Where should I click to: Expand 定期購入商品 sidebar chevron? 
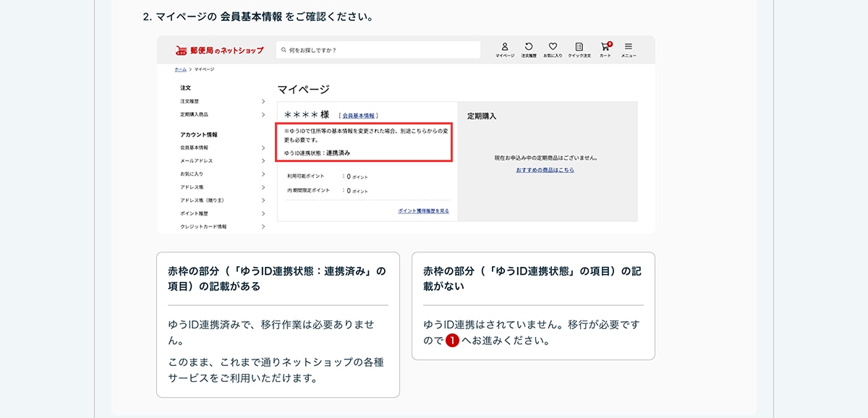(x=263, y=114)
